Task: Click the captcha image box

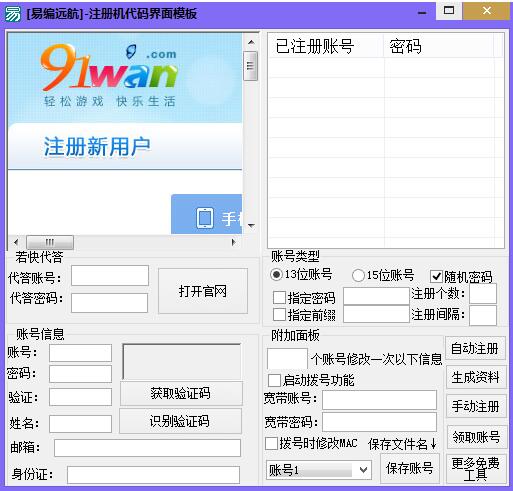Action: (x=182, y=361)
